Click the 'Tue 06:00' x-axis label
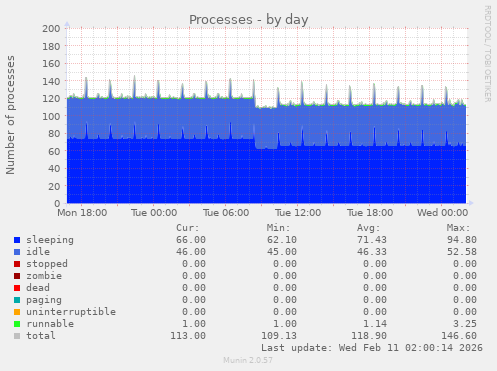This screenshot has width=497, height=371. [226, 213]
